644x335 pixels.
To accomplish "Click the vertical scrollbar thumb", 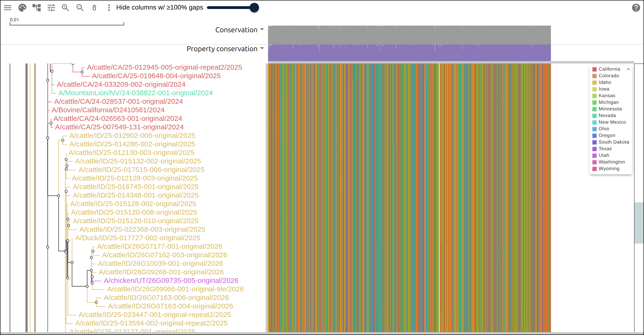I will pos(639,223).
